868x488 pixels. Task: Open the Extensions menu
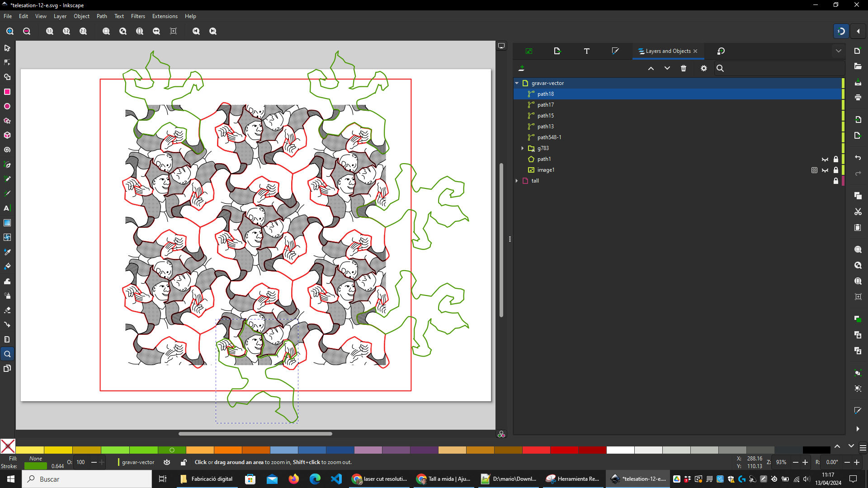pyautogui.click(x=165, y=16)
